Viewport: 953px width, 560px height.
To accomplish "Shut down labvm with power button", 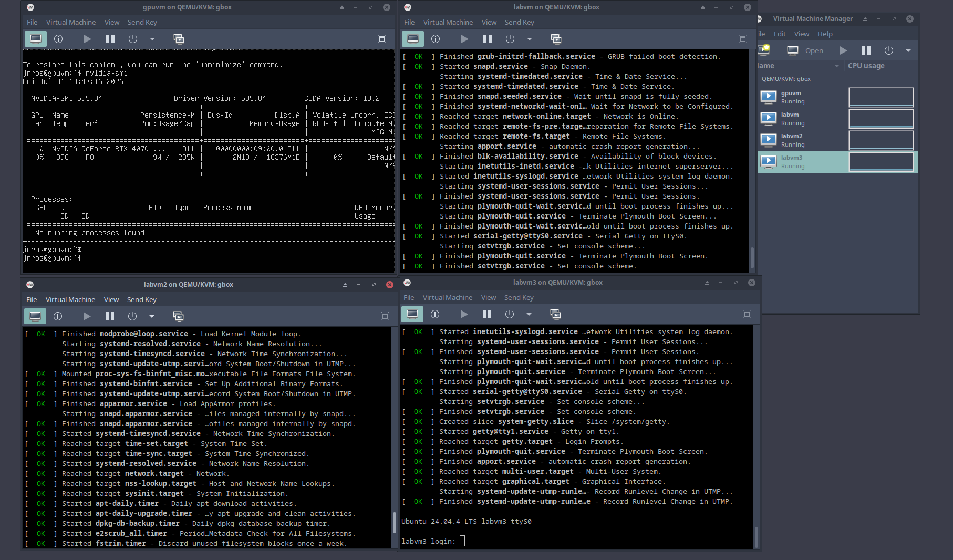I will [x=510, y=39].
